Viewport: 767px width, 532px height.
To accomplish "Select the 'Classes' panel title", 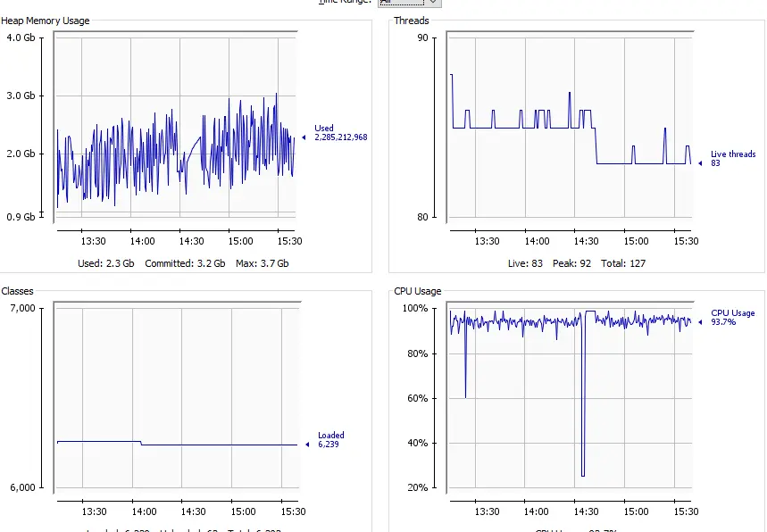I will point(18,291).
